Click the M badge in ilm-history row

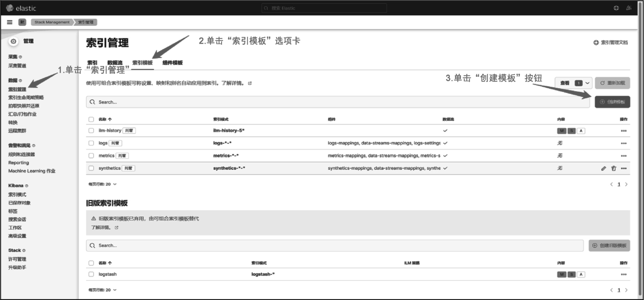tap(561, 131)
